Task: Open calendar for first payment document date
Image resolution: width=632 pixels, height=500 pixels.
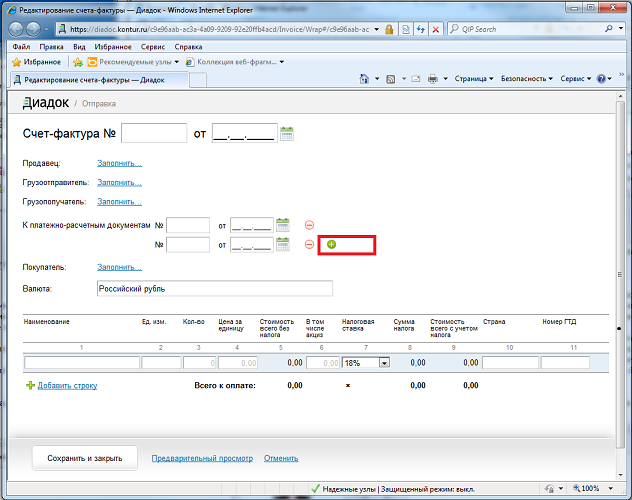Action: point(283,225)
